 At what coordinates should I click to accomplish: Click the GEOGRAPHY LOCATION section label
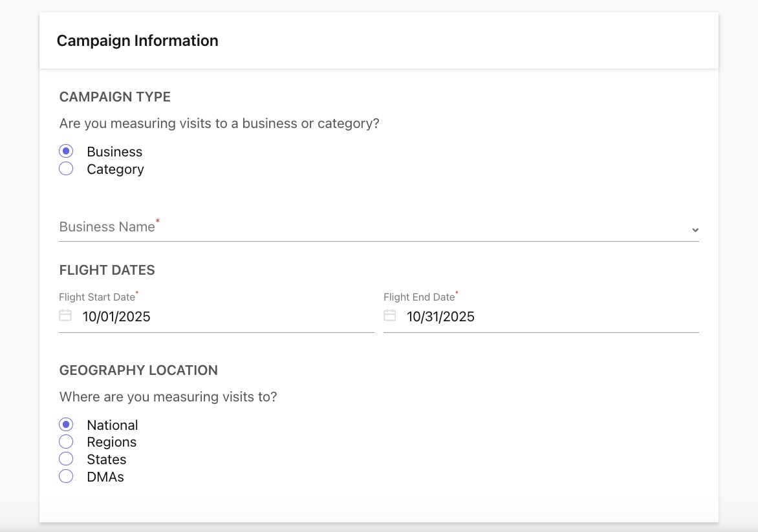tap(138, 370)
